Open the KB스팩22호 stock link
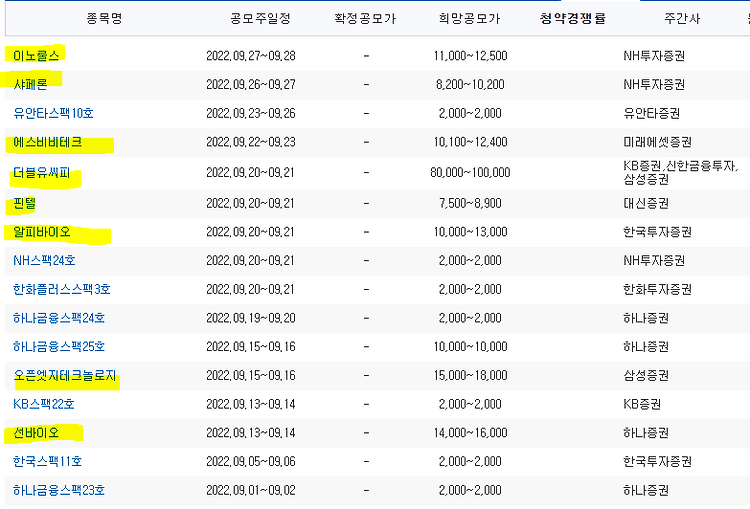This screenshot has height=509, width=750. pos(44,404)
